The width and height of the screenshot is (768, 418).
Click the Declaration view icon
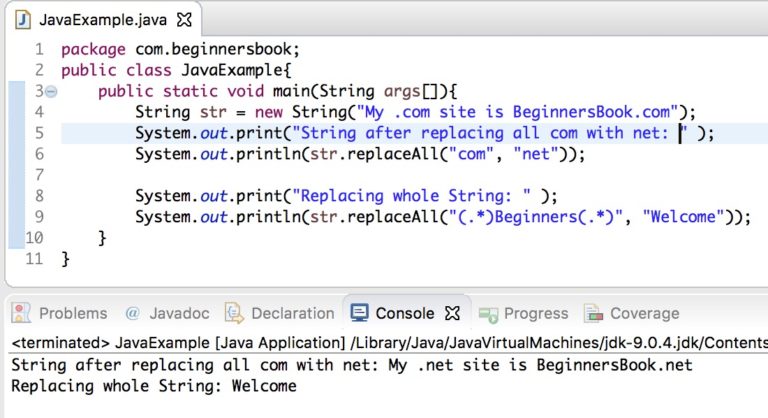[234, 313]
